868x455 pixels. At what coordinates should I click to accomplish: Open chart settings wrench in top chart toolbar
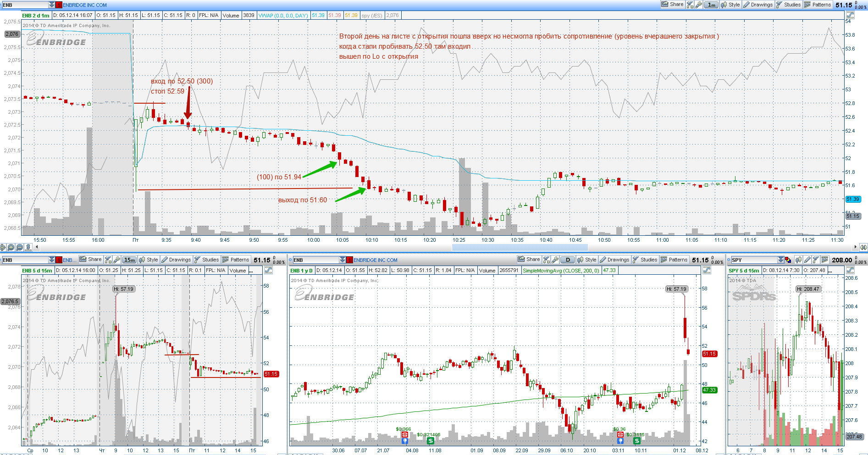point(698,5)
